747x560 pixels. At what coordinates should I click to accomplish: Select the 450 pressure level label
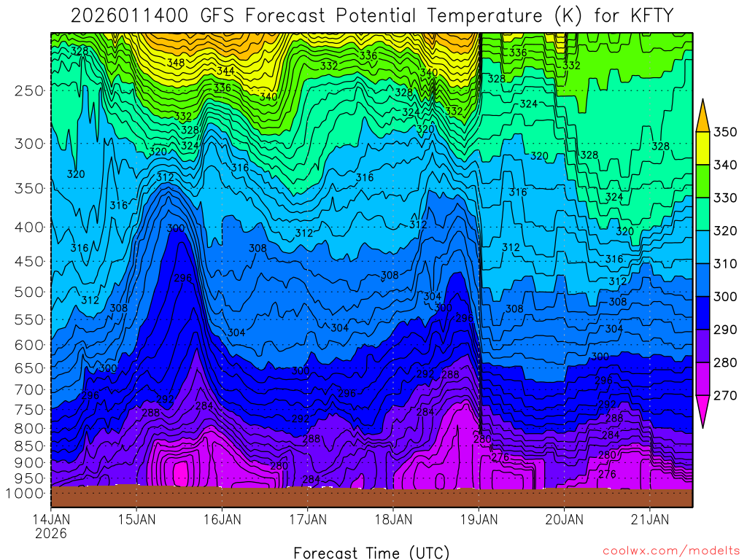29,262
